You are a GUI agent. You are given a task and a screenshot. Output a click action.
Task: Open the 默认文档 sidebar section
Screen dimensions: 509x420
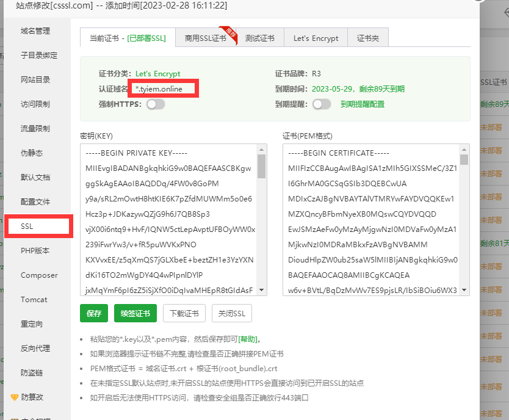click(35, 177)
